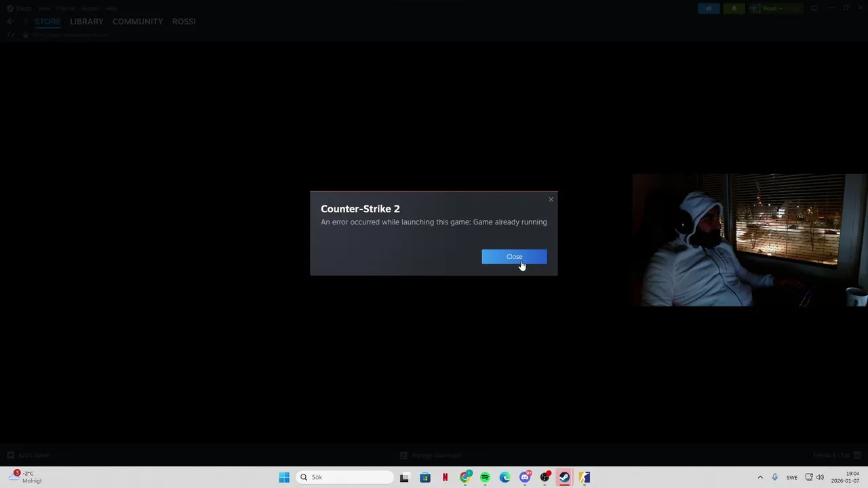The image size is (868, 488).
Task: Open the ROSSI profile tab
Action: point(184,22)
